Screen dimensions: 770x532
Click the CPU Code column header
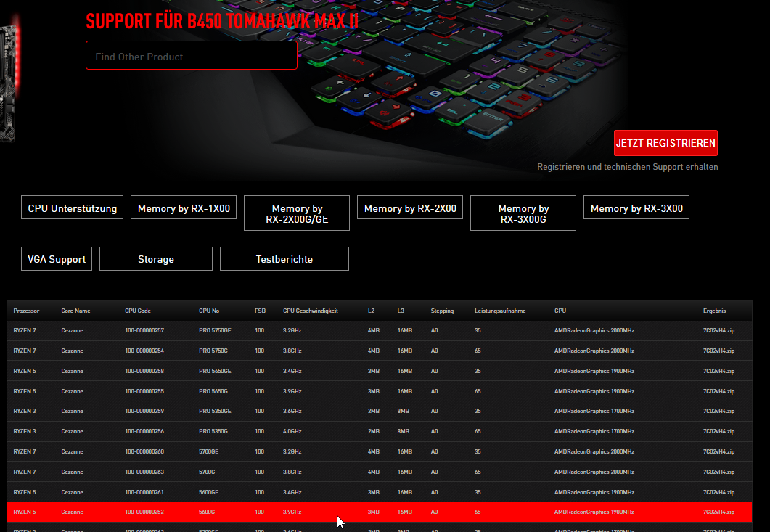click(x=137, y=311)
